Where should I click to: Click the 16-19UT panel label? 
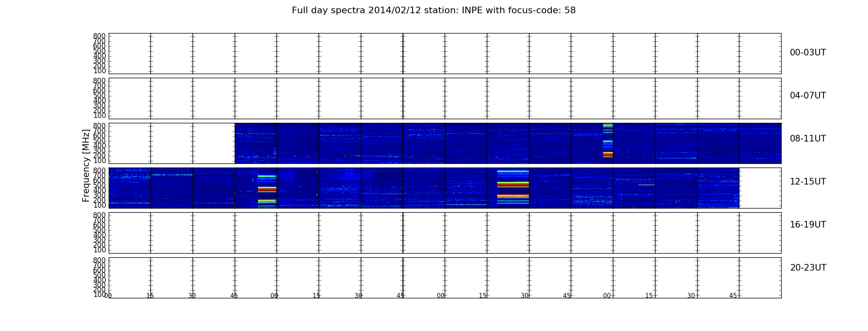(808, 225)
